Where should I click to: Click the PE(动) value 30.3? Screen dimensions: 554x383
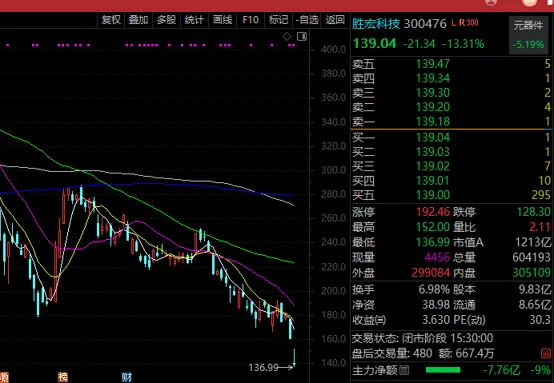coord(540,320)
